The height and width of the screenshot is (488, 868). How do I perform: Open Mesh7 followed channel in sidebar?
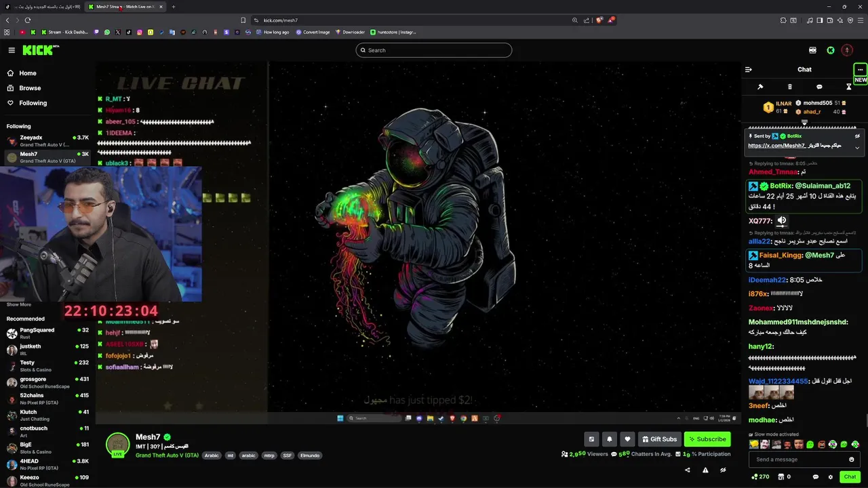click(47, 157)
